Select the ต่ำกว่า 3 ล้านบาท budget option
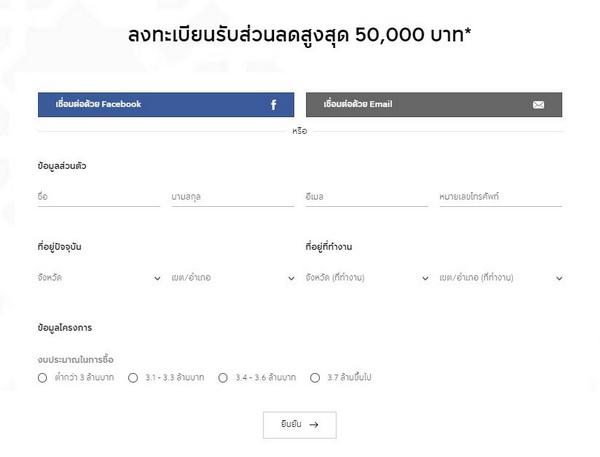 (42, 378)
